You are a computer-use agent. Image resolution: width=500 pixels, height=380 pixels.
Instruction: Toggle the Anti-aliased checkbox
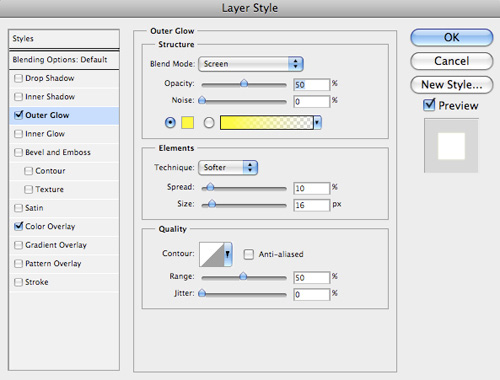coord(249,254)
